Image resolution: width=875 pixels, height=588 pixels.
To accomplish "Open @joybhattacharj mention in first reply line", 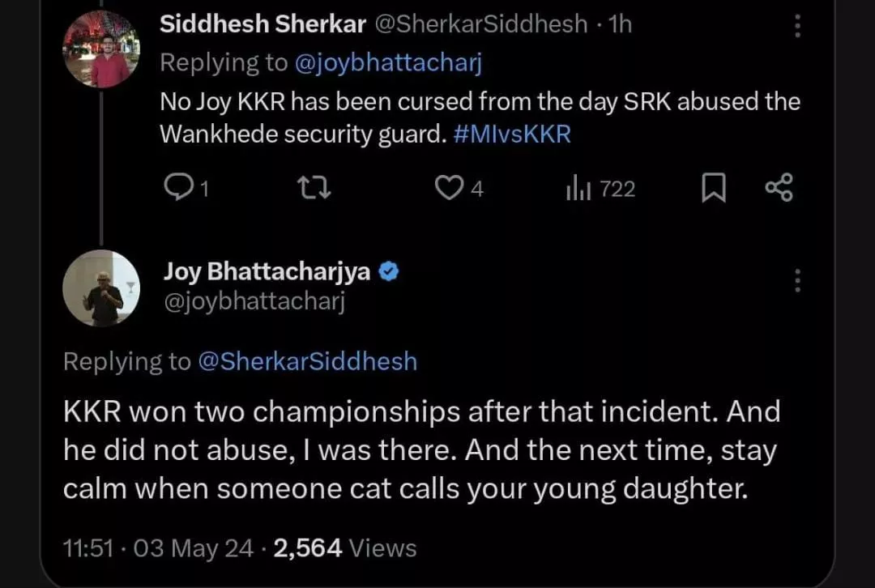I will click(387, 63).
